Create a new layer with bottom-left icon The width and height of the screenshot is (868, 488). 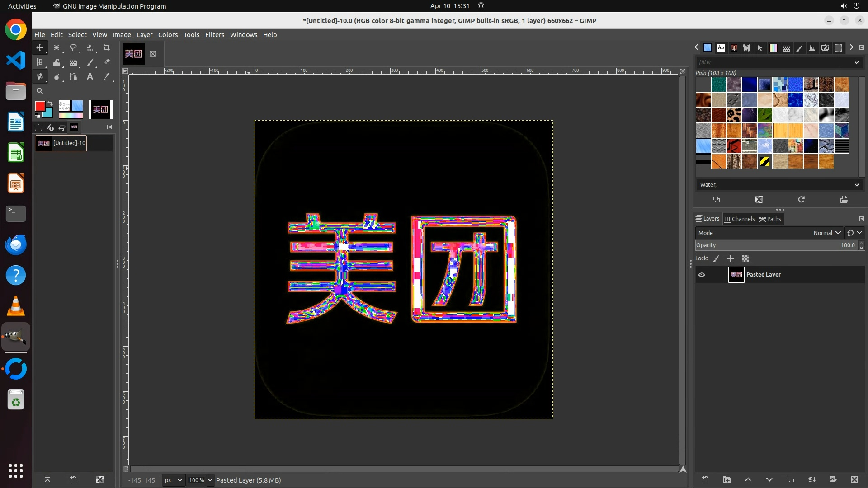[705, 479]
